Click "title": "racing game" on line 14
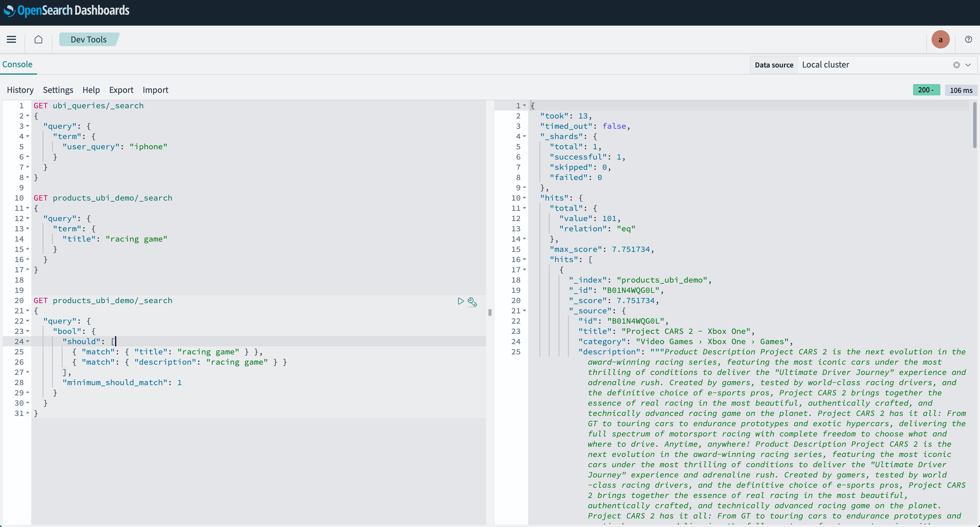The width and height of the screenshot is (980, 527). pyautogui.click(x=115, y=239)
